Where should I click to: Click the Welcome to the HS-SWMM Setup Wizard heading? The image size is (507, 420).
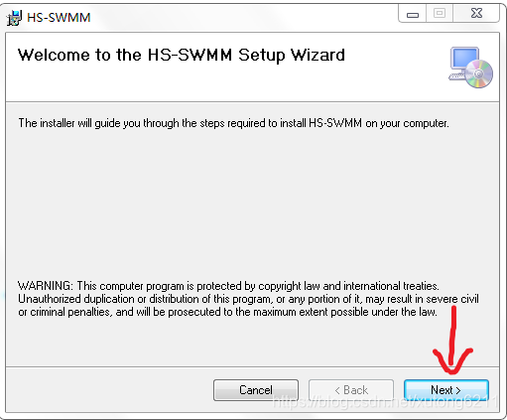coord(181,55)
